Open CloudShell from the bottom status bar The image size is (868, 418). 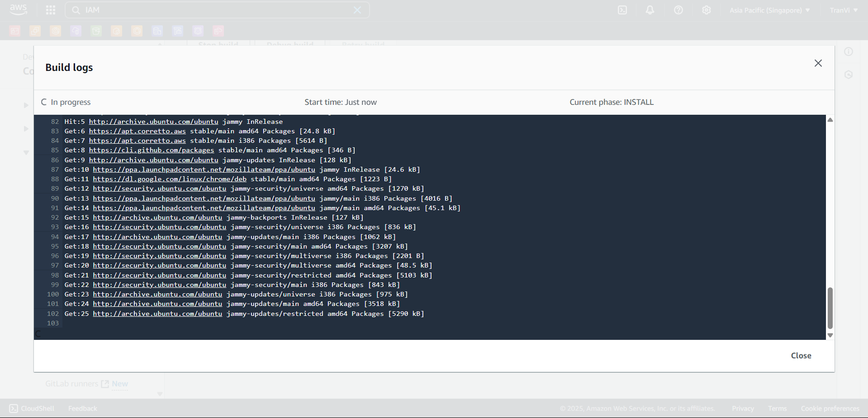[x=31, y=408]
